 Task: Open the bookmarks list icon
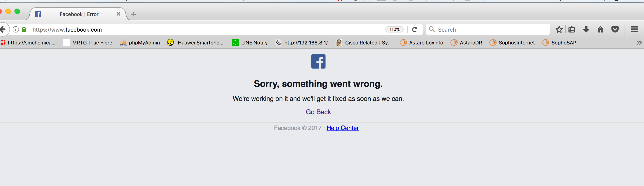(x=571, y=30)
